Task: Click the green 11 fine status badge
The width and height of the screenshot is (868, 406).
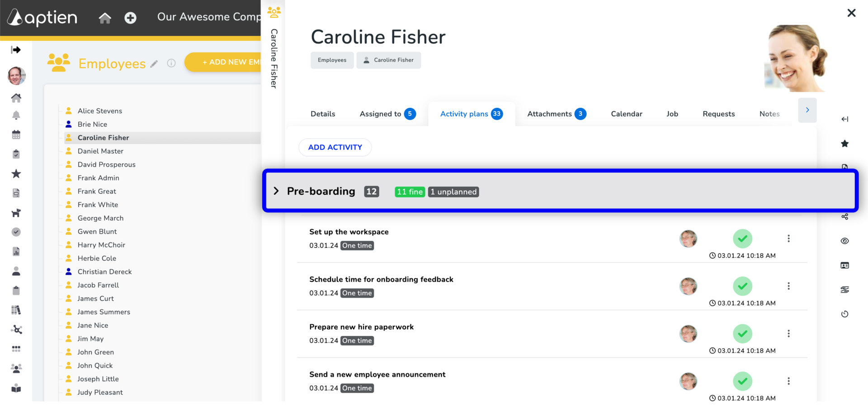Action: point(410,192)
